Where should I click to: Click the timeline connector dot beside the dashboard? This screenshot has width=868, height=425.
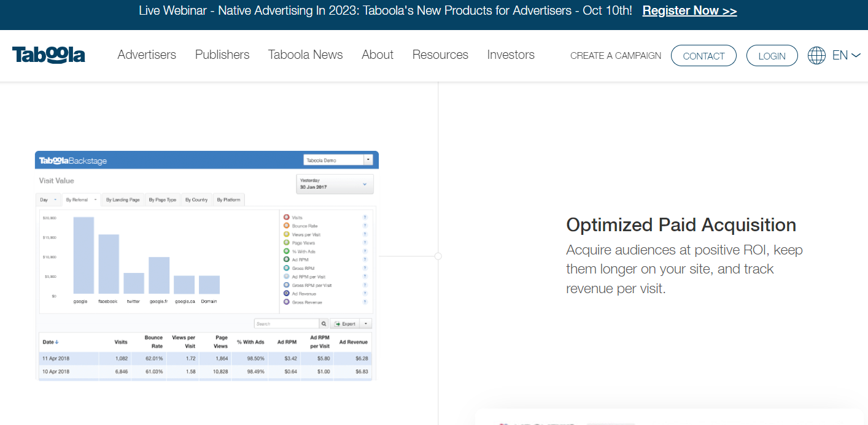coord(438,256)
